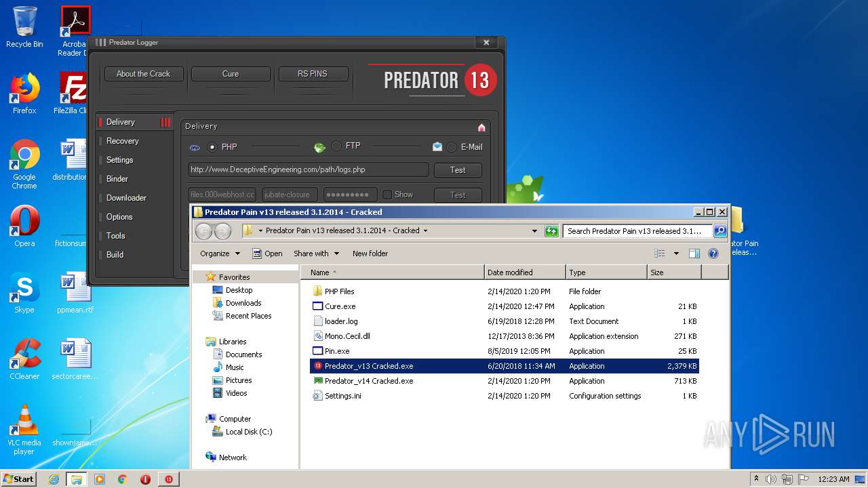
Task: Switch to the Binder section
Action: [x=134, y=179]
